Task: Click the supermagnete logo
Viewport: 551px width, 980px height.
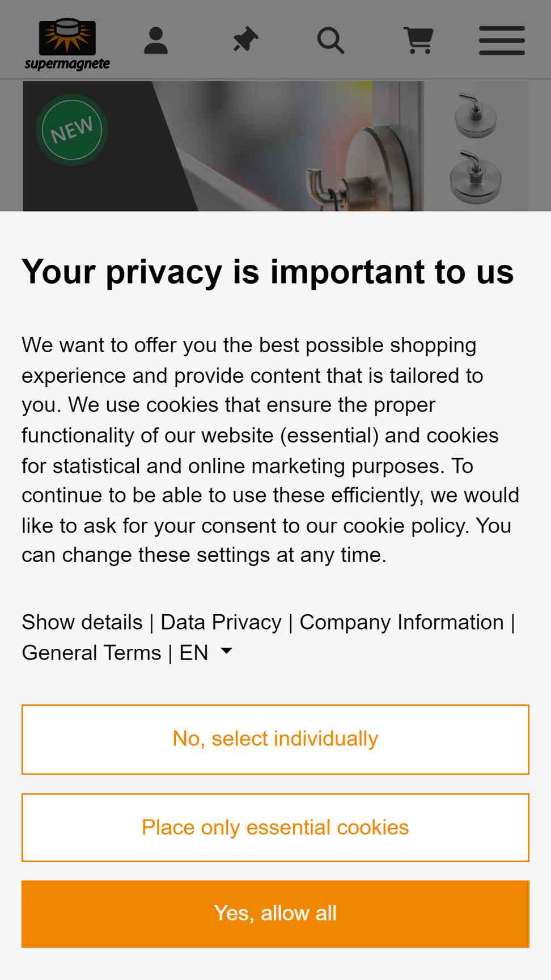Action: (67, 44)
